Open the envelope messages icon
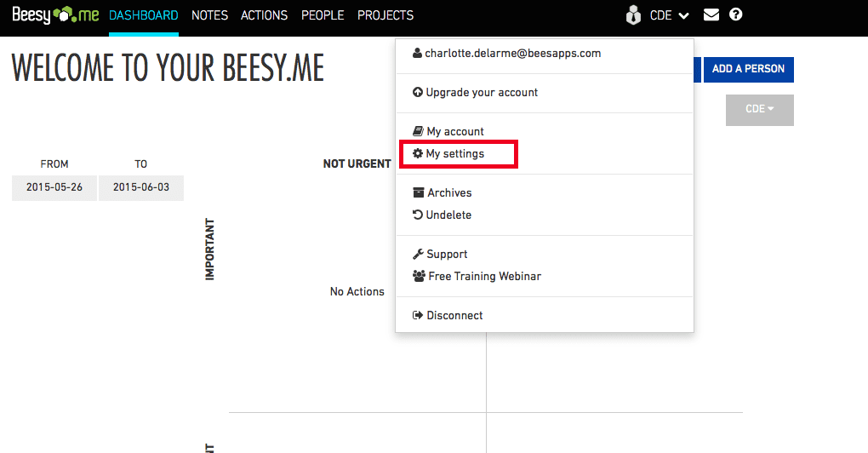Screen dimensions: 868x453 point(711,15)
